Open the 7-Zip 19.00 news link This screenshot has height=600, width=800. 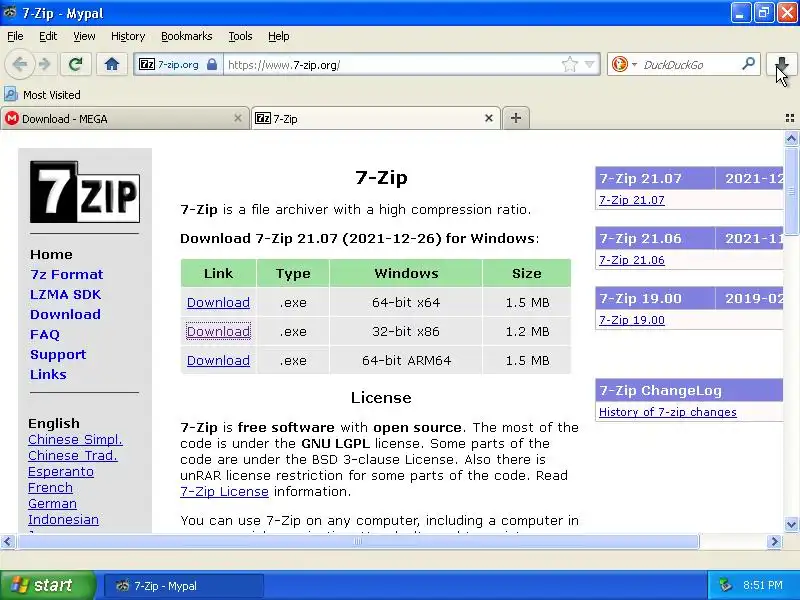click(632, 320)
